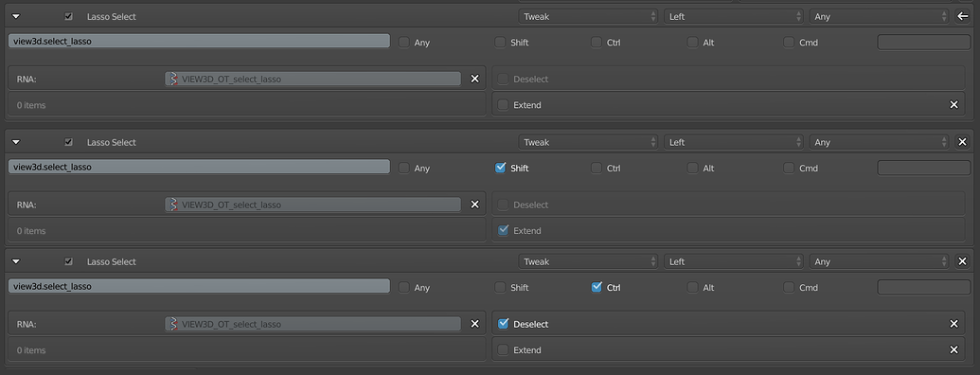Screen dimensions: 980x375
Task: Click the key modifier field in Ctrl entry
Action: click(x=924, y=288)
